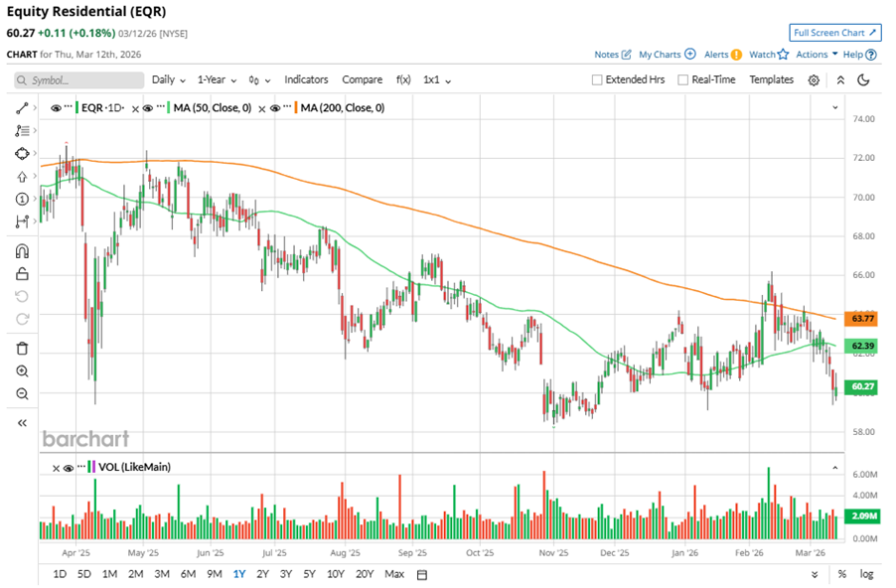Viewport: 896px width, 588px height.
Task: Open the f(x) expressions menu
Action: [x=403, y=80]
